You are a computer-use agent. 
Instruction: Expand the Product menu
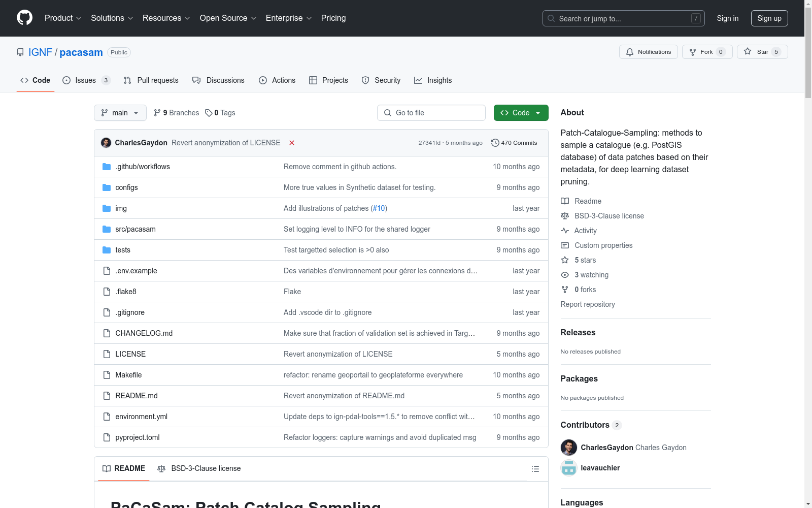63,18
